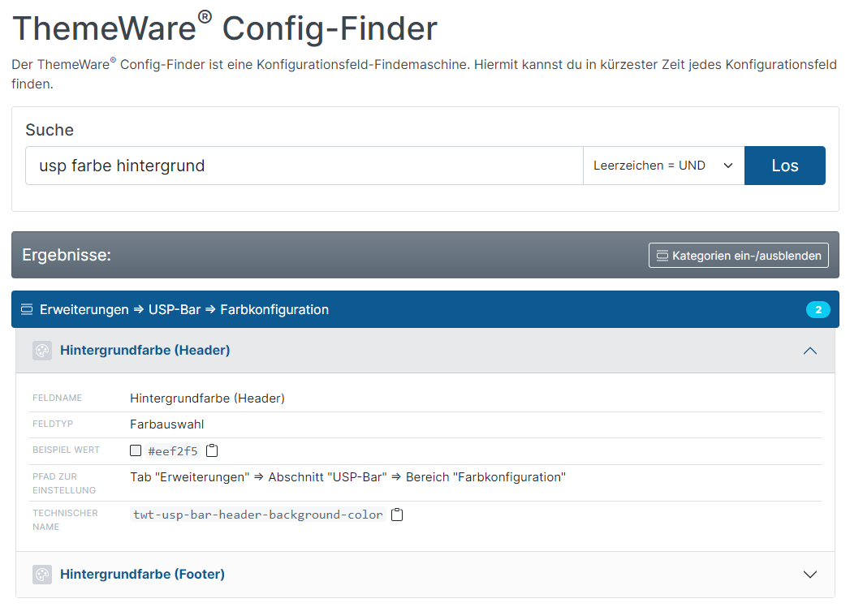Copy the technical name with clipboard icon
The height and width of the screenshot is (616, 850).
397,515
